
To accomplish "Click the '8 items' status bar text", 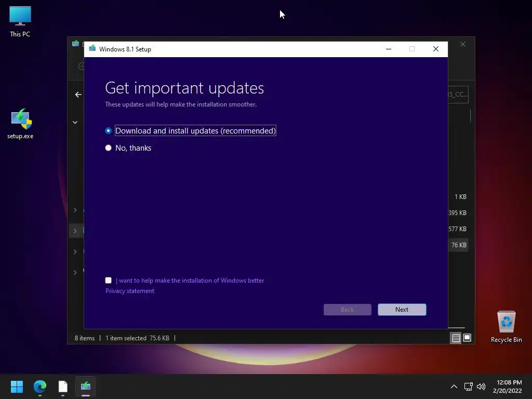I will tap(85, 338).
